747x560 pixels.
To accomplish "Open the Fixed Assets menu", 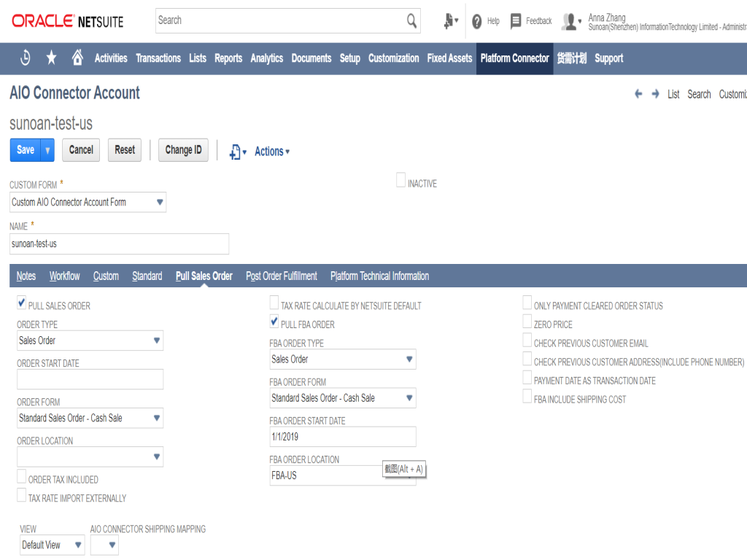I will point(449,58).
